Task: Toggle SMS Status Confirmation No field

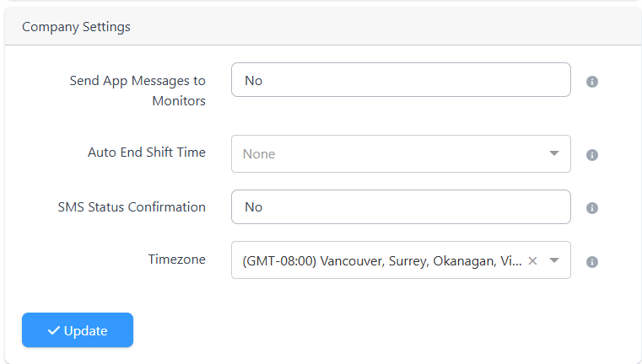Action: (x=401, y=207)
